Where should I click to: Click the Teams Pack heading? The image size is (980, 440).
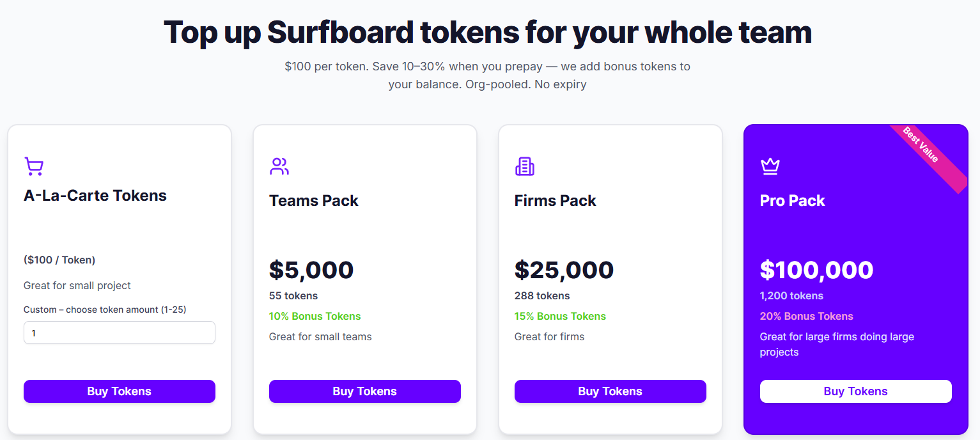[x=314, y=201]
